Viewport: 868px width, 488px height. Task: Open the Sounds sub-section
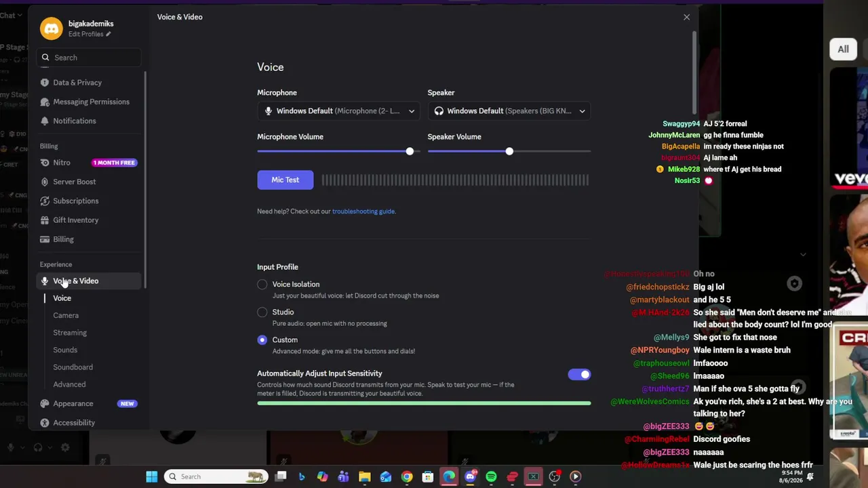tap(65, 350)
